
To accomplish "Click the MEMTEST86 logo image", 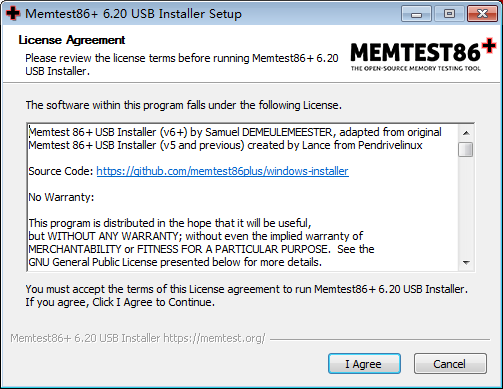I will pos(423,55).
